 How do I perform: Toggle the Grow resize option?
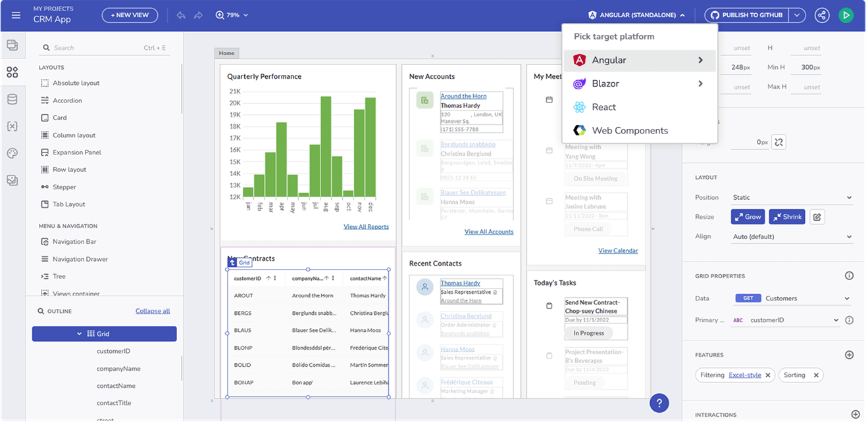coord(748,217)
